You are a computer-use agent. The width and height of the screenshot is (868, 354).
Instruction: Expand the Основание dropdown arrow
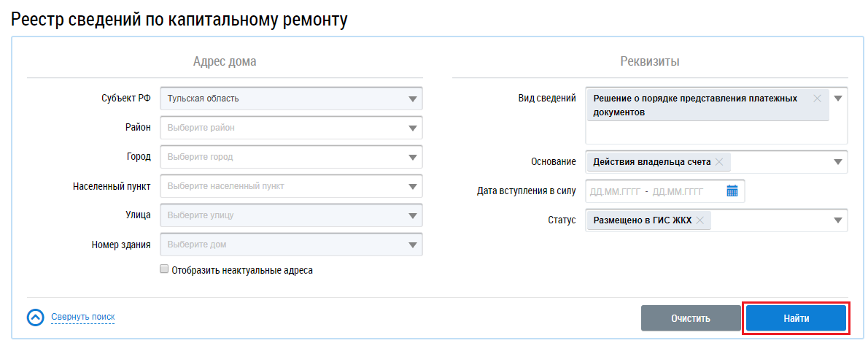[x=838, y=162]
